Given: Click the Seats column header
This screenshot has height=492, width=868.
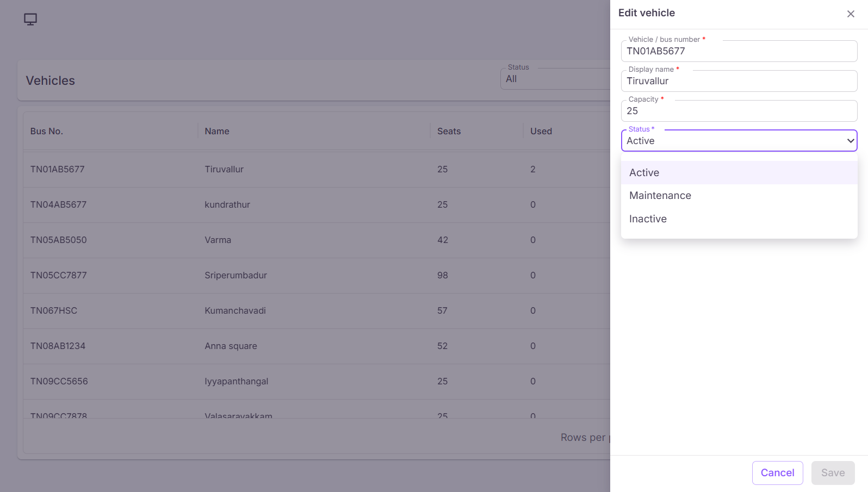Looking at the screenshot, I should 449,131.
